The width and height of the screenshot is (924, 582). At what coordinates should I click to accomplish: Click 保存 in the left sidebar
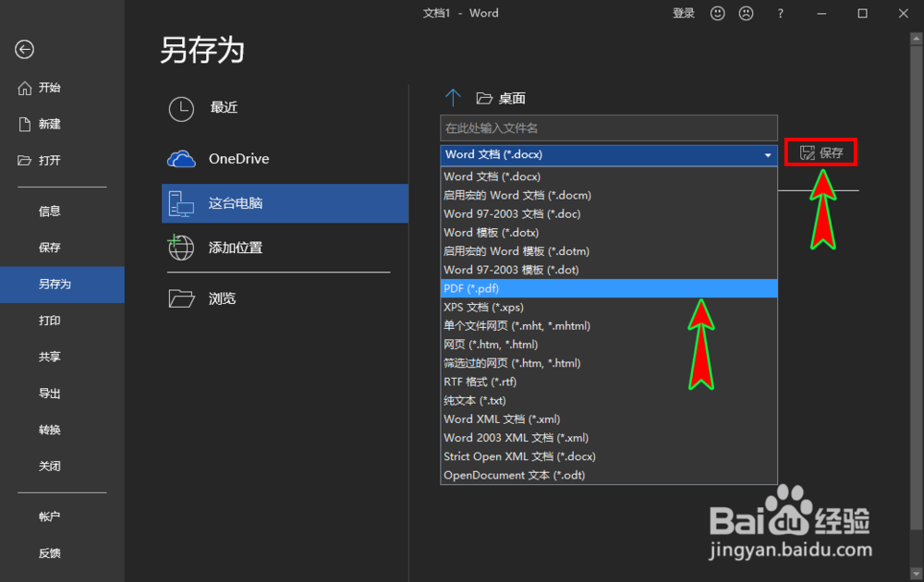click(x=62, y=248)
